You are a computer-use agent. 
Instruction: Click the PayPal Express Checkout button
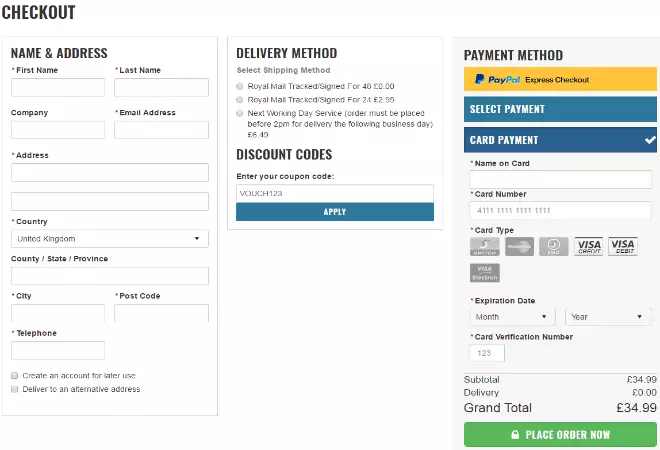pyautogui.click(x=560, y=79)
